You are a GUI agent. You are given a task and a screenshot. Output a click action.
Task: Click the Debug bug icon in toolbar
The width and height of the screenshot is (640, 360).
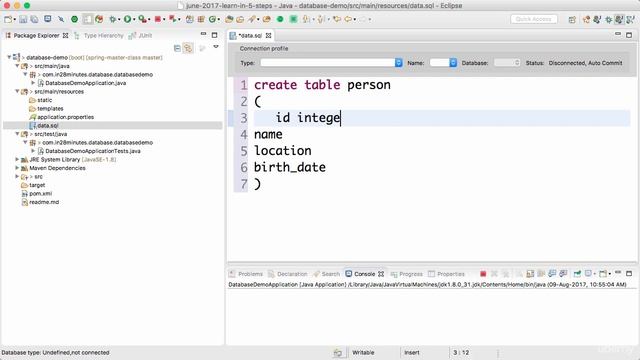[x=113, y=19]
